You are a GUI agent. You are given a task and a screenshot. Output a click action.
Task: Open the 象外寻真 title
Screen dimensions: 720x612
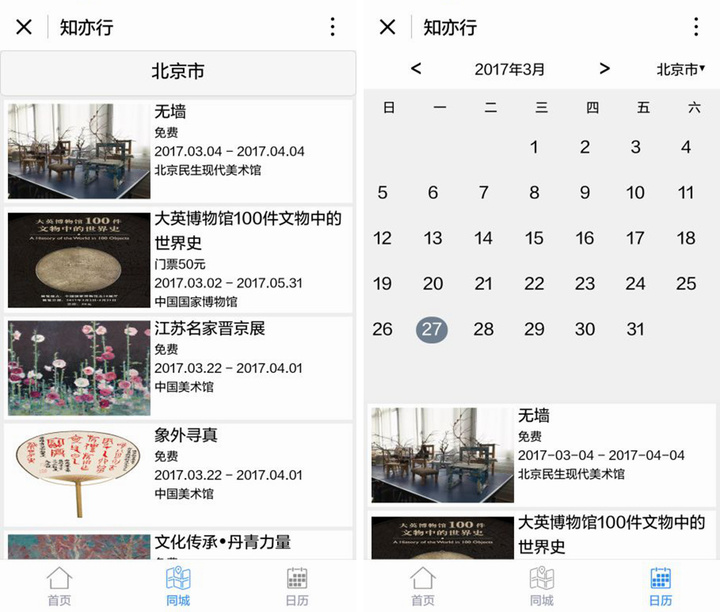point(186,435)
